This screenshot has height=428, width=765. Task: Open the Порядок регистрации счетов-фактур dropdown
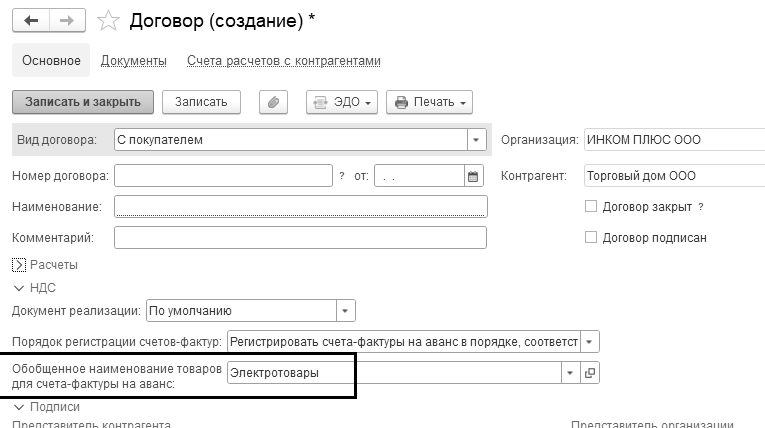(x=589, y=341)
